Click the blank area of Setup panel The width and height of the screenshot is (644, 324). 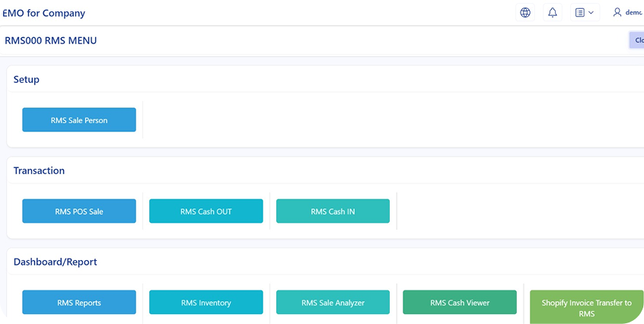tap(381, 120)
